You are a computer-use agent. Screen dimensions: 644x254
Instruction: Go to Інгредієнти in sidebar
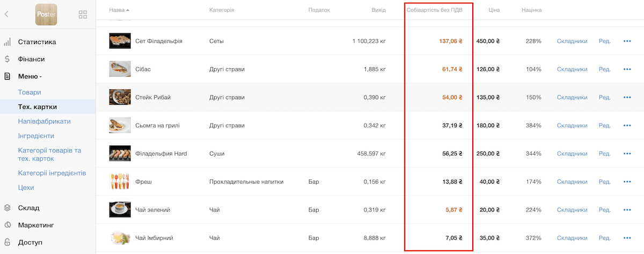[36, 136]
